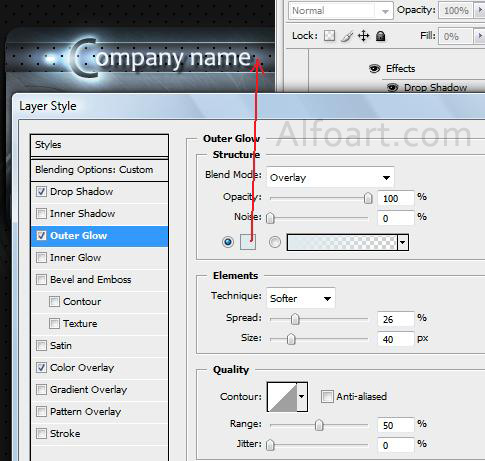Hide the Effects eye icon
The image size is (485, 461).
point(375,69)
